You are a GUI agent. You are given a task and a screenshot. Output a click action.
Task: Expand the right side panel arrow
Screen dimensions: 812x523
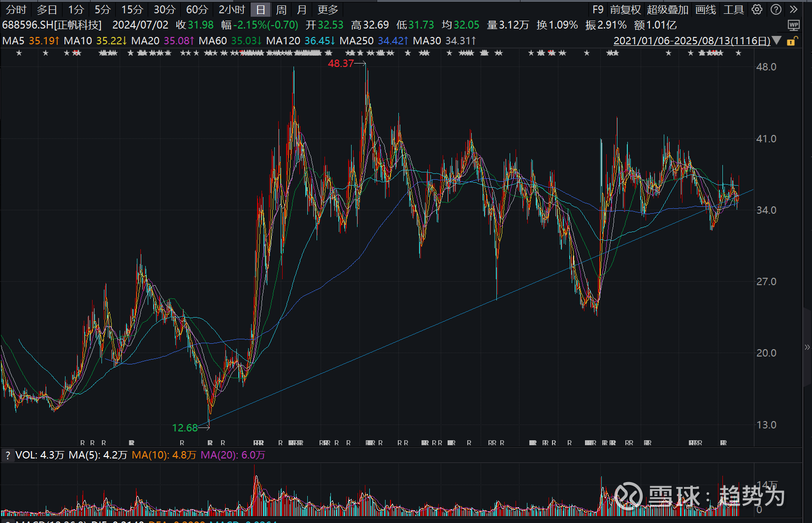(807, 347)
